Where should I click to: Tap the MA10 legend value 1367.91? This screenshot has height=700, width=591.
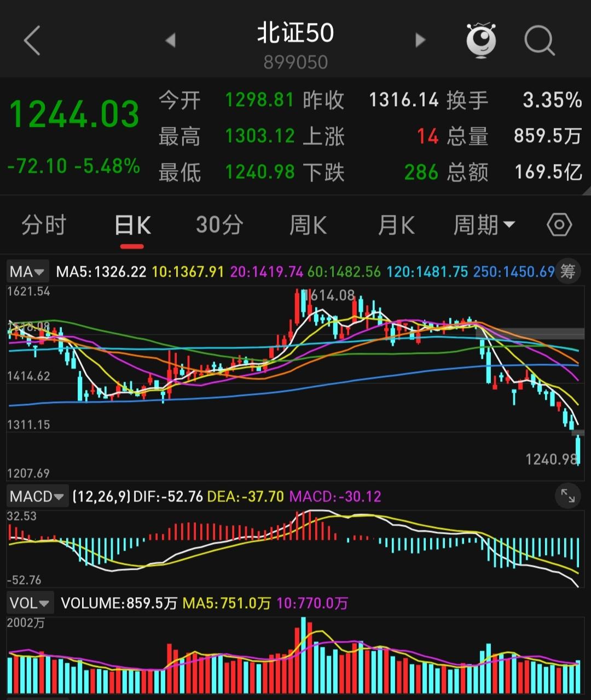188,272
